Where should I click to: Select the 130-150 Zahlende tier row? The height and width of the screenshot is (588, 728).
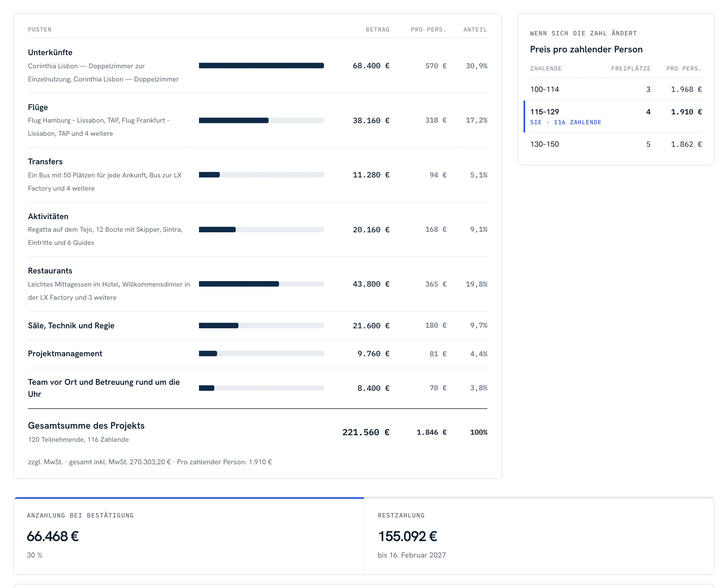[616, 144]
